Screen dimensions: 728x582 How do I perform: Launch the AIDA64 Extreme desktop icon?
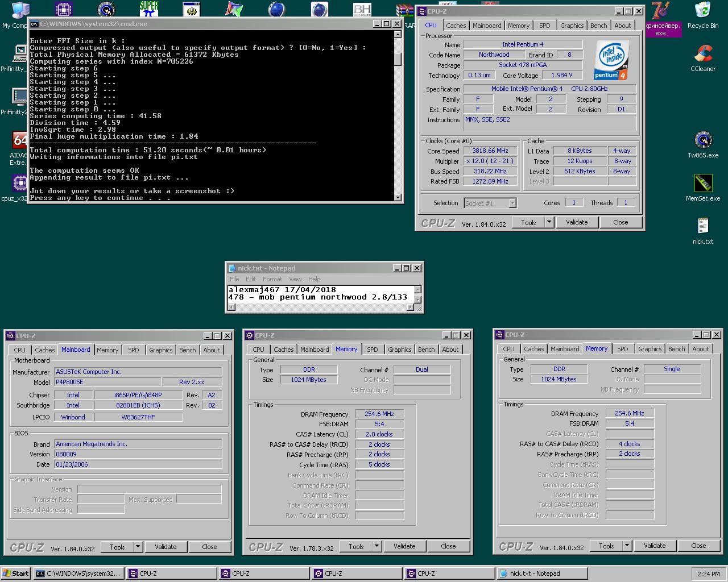19,140
